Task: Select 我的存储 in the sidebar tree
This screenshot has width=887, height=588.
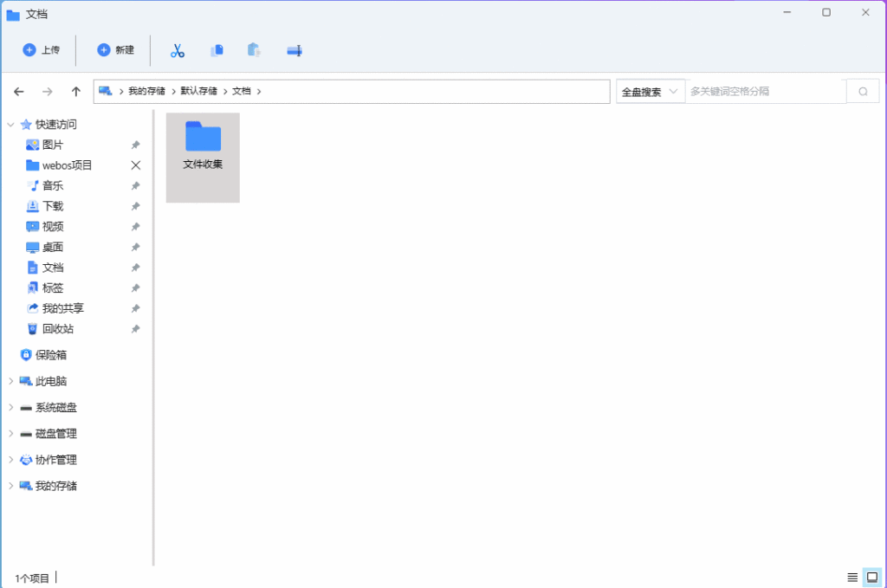Action: pos(56,486)
